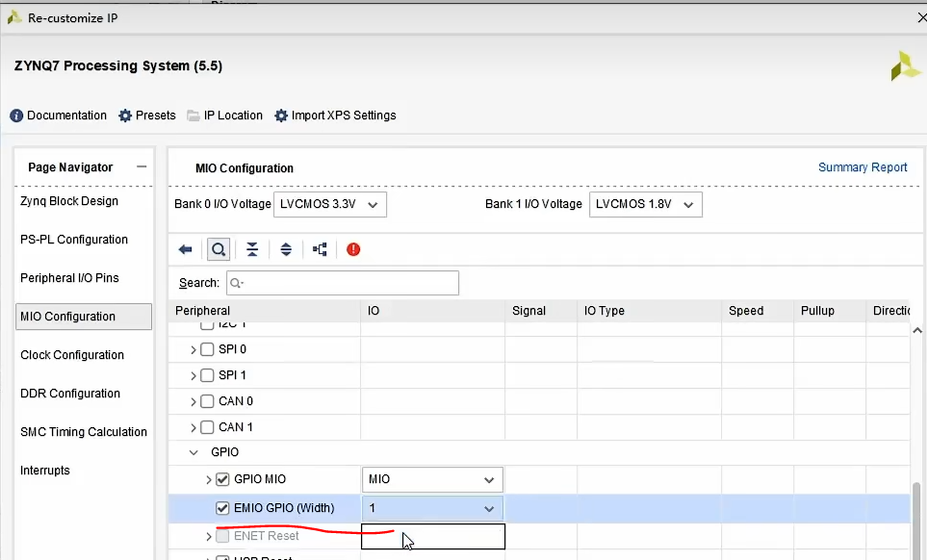Click the scrollbar up arrow of the table
The width and height of the screenshot is (927, 560).
(917, 330)
